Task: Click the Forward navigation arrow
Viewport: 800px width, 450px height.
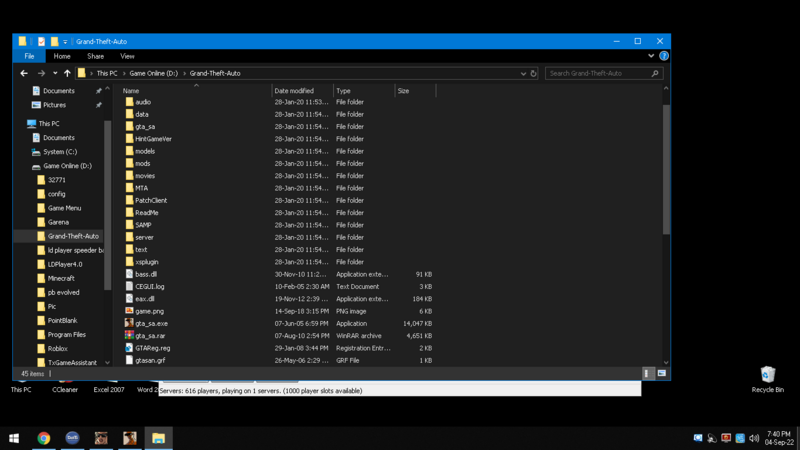Action: click(41, 73)
